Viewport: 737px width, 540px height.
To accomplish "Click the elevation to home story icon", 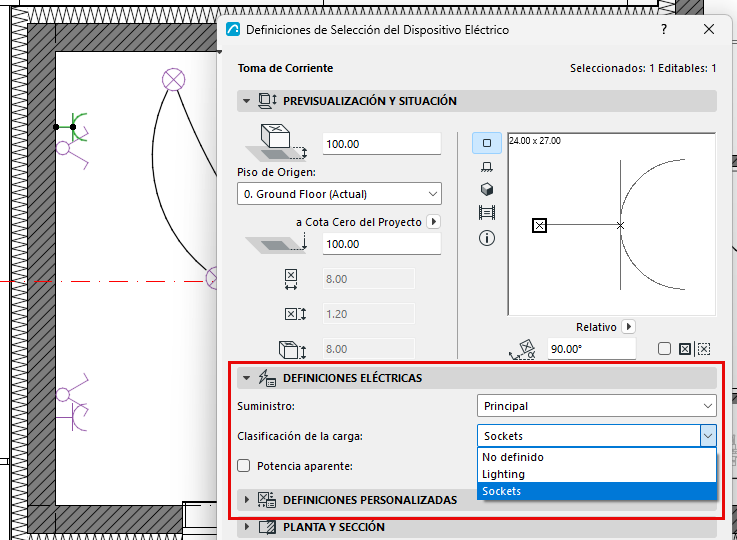I will tap(277, 142).
